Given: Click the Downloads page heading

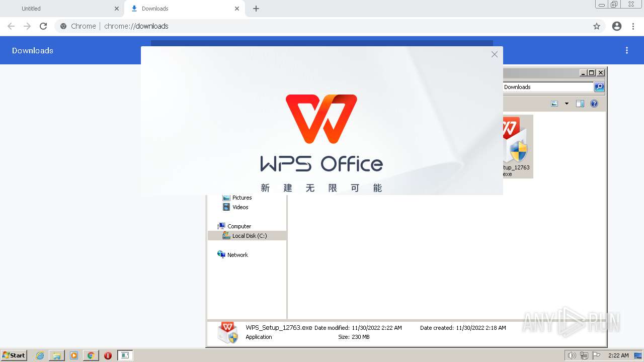Looking at the screenshot, I should 33,50.
